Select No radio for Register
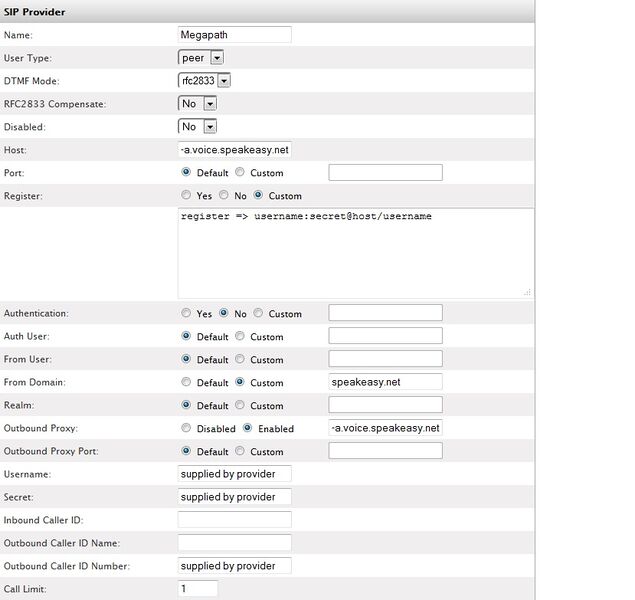Image resolution: width=635 pixels, height=600 pixels. [x=224, y=196]
